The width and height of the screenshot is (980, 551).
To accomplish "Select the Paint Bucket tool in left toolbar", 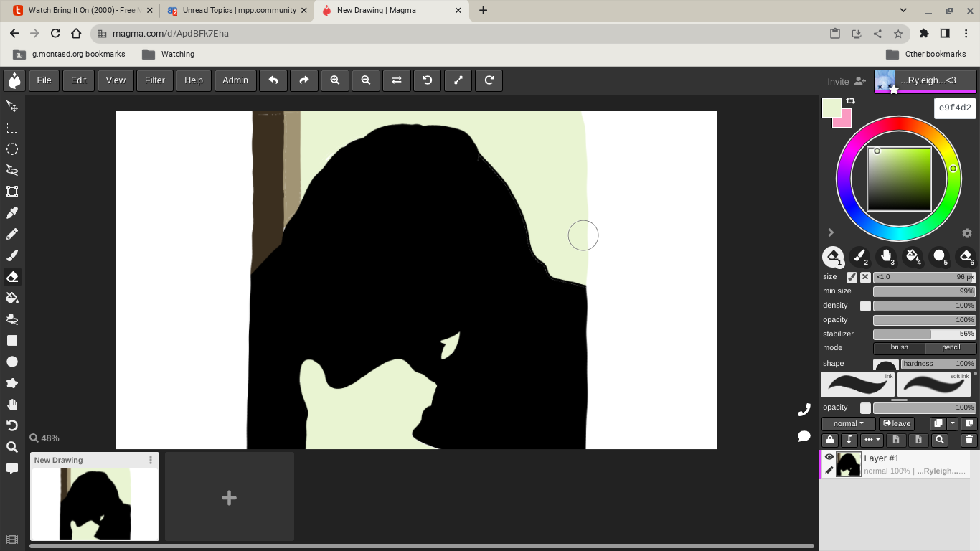I will click(12, 298).
